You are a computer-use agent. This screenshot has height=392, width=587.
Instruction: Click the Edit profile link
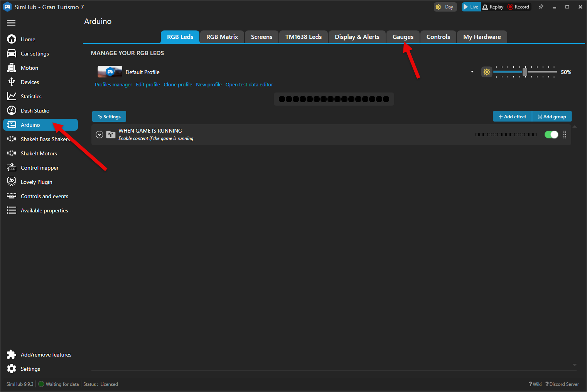click(x=148, y=84)
